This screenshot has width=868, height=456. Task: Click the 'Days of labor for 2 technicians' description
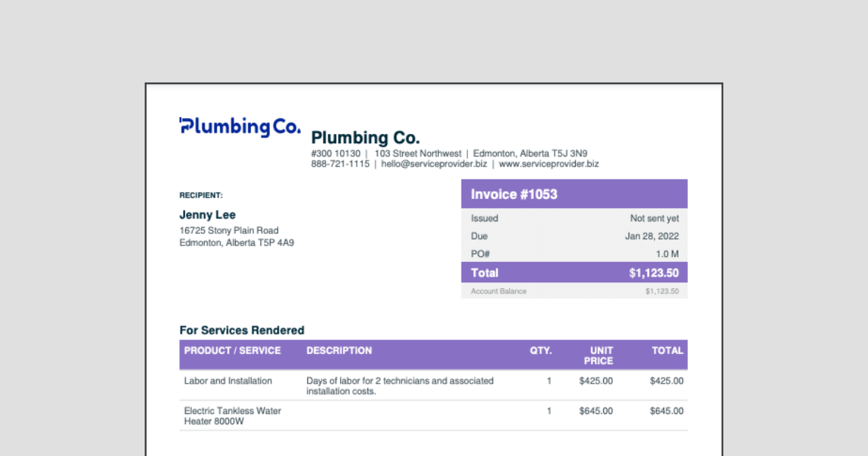[x=400, y=386]
